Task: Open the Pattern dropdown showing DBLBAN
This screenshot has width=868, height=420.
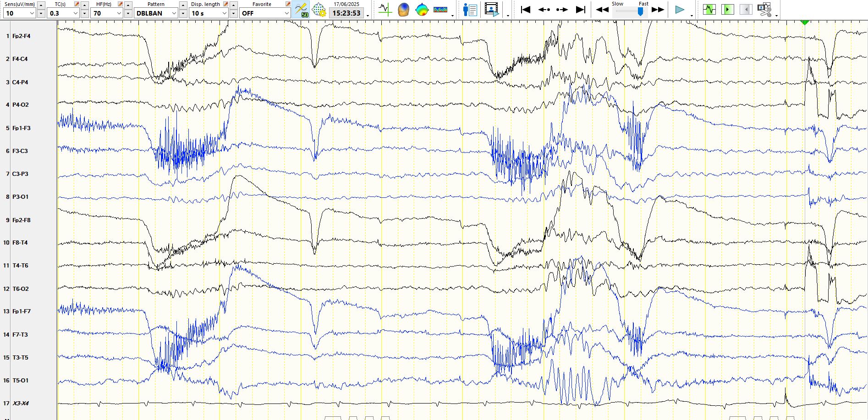Action: coord(156,13)
